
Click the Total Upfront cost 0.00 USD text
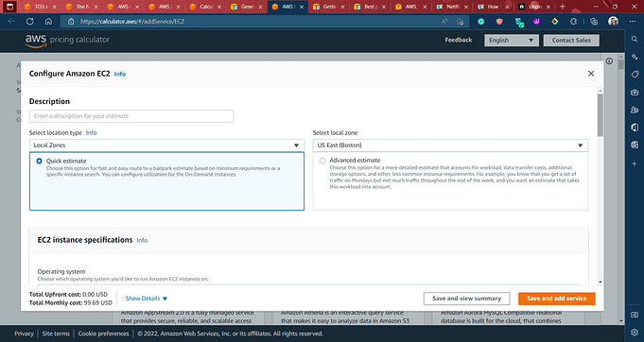(x=68, y=295)
